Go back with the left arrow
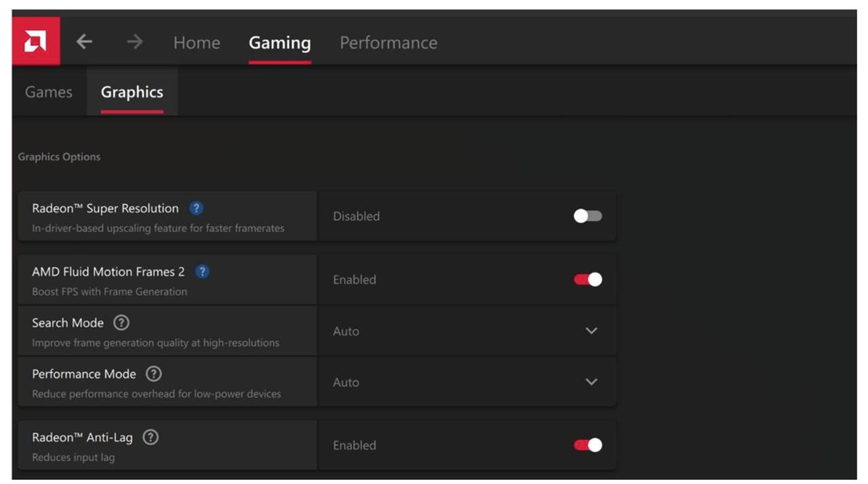 click(84, 41)
